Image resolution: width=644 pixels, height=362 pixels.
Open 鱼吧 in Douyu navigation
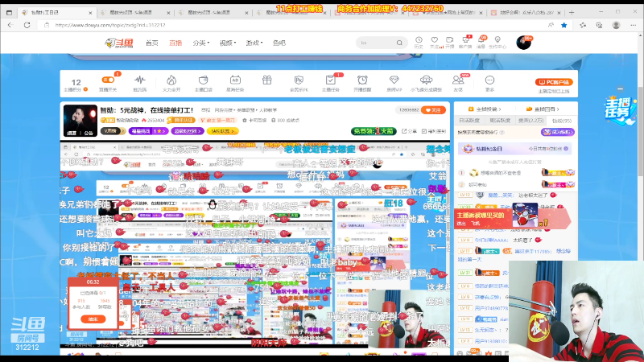coord(279,43)
